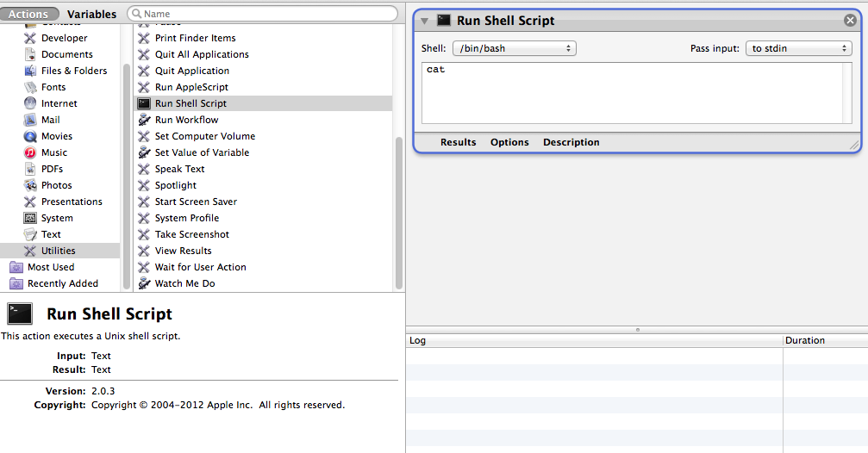Click the Name search field
The image size is (868, 453).
point(262,13)
